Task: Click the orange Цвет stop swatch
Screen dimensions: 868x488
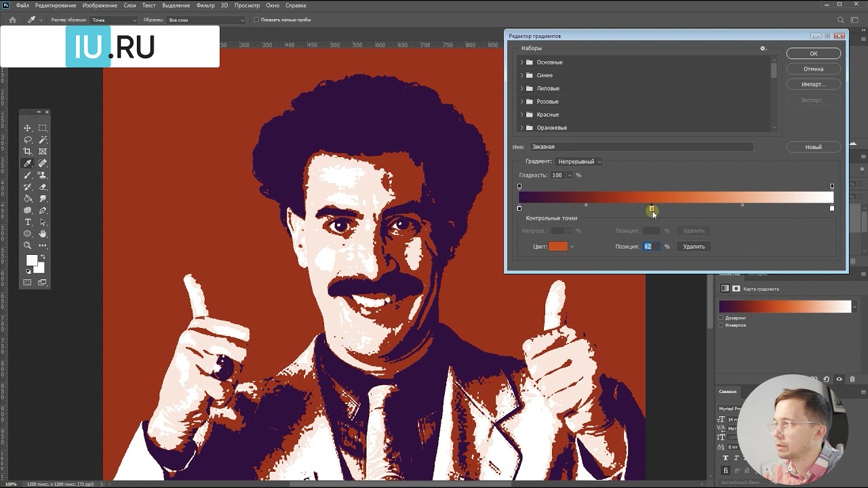Action: tap(558, 247)
